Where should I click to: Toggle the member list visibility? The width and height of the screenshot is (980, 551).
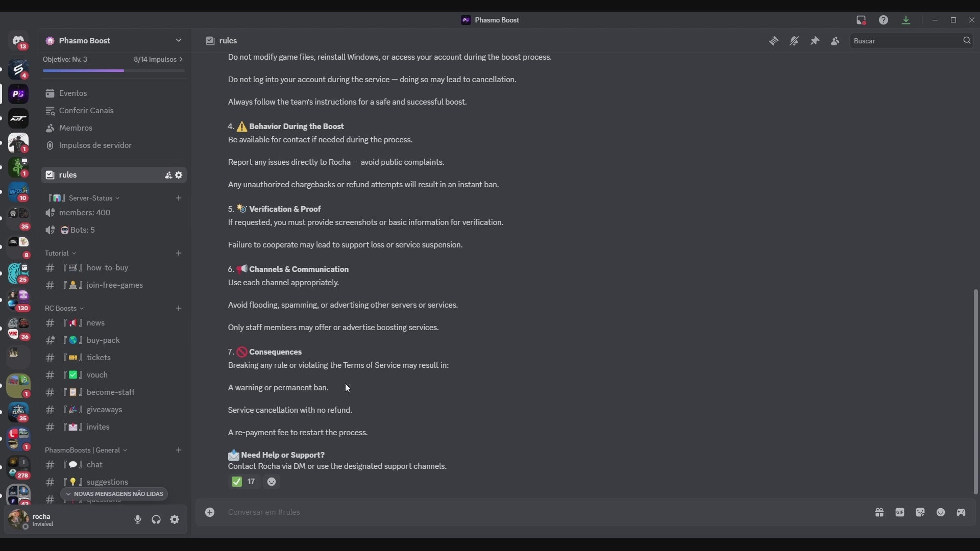[835, 41]
